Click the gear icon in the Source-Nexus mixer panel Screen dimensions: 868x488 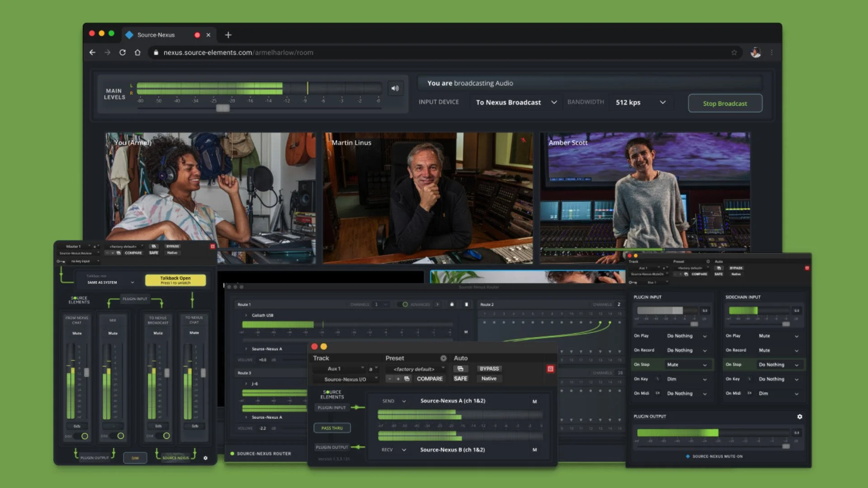(206, 458)
